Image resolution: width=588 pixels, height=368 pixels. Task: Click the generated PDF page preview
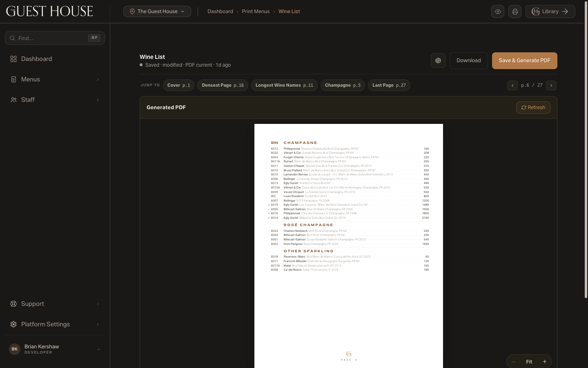pos(349,246)
